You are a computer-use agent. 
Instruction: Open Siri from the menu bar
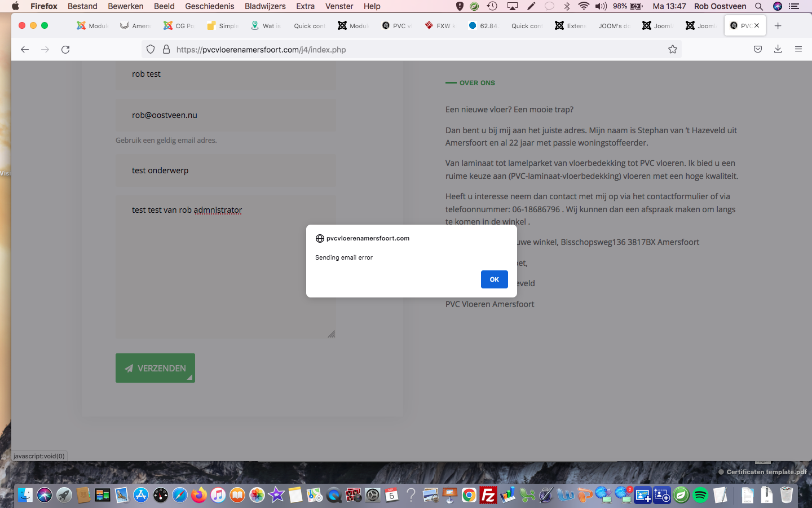778,6
